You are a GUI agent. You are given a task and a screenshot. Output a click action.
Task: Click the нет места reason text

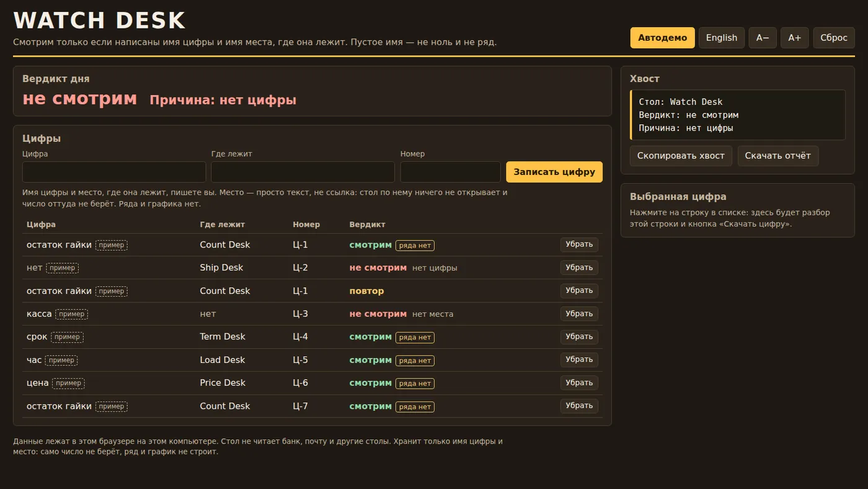pos(433,314)
